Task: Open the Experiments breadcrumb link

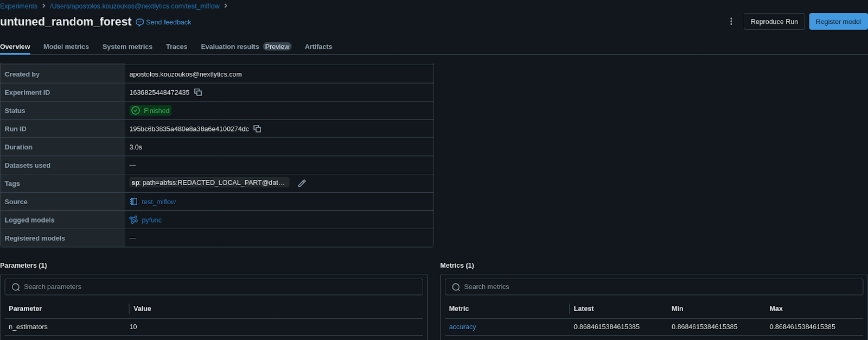Action: point(19,6)
